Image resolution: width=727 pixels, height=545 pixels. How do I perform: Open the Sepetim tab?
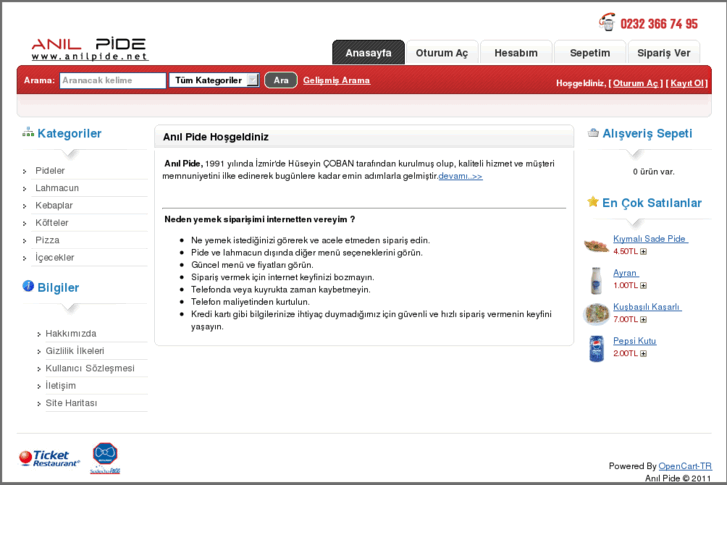(590, 52)
